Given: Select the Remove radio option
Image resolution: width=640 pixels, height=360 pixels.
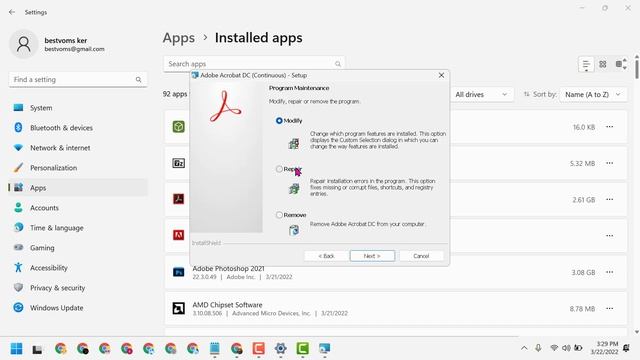Looking at the screenshot, I should (279, 215).
